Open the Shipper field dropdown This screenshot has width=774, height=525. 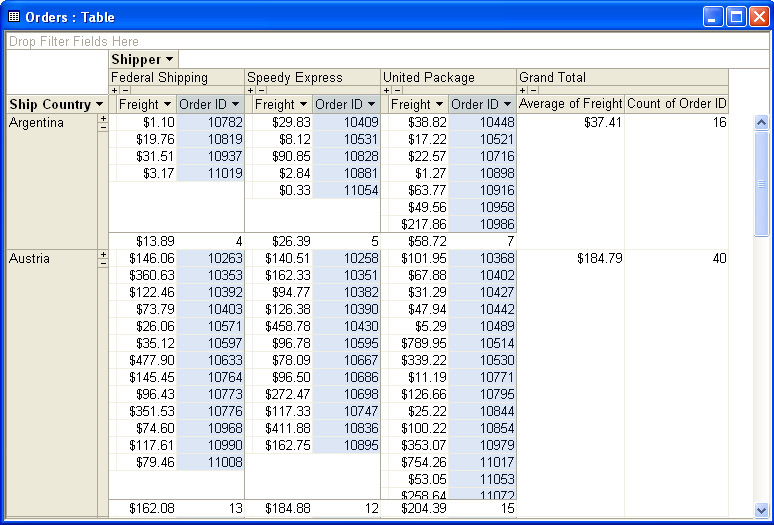[x=169, y=60]
